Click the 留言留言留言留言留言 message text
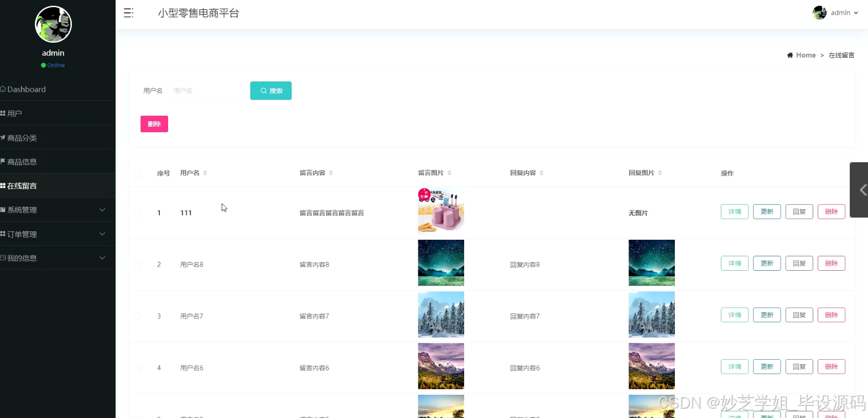The height and width of the screenshot is (418, 868). (332, 213)
